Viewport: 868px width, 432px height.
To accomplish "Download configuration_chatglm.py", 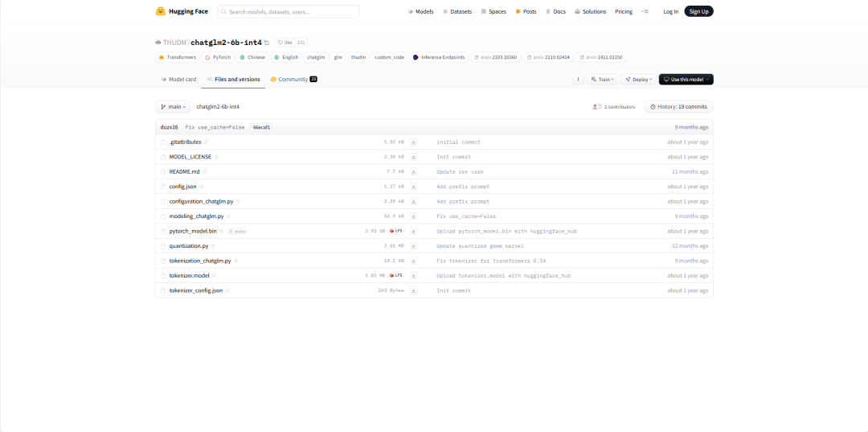I will [414, 202].
